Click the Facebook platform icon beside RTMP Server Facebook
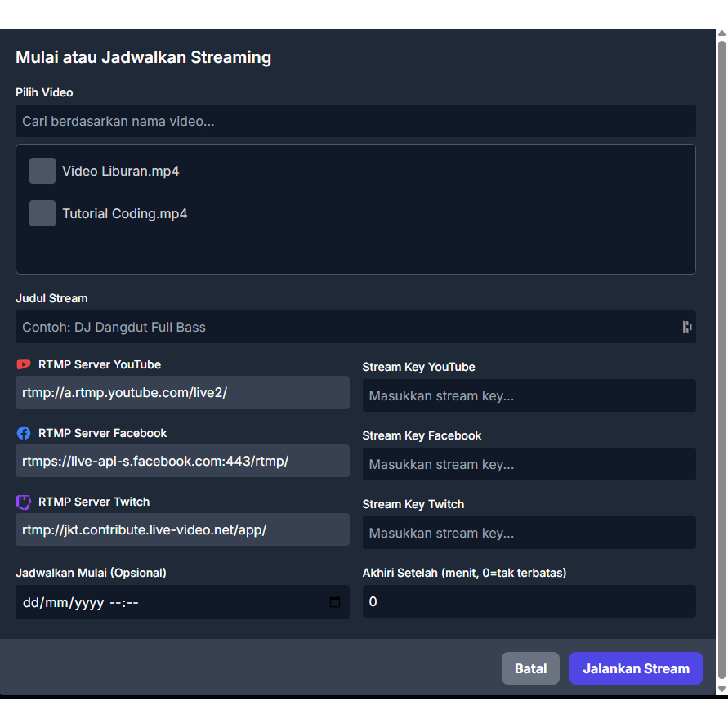Screen dimensions: 728x728 (x=24, y=433)
